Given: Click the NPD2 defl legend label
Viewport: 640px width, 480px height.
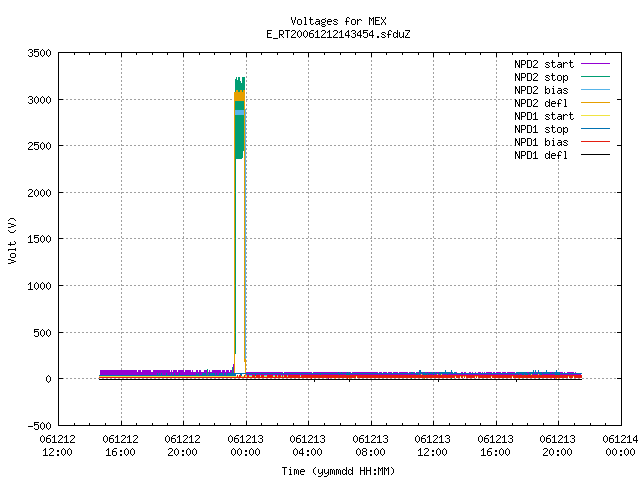Looking at the screenshot, I should pos(541,103).
